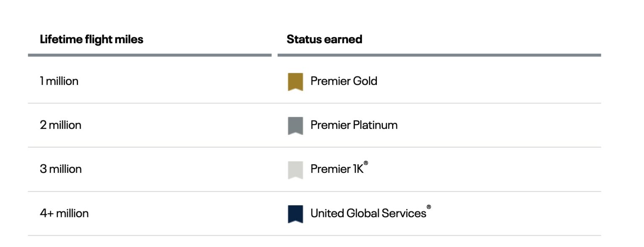Click the thick gray bar under "Lifetime flight miles"
The image size is (644, 247).
(150, 55)
